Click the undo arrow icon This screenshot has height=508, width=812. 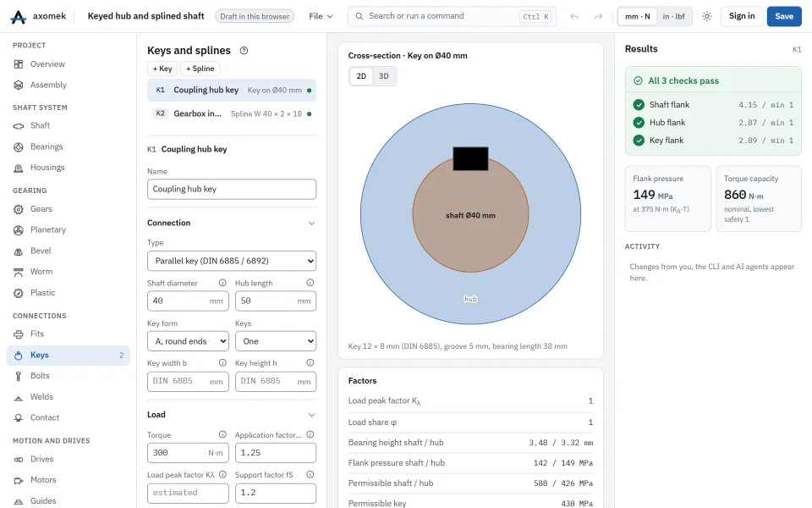coord(574,17)
